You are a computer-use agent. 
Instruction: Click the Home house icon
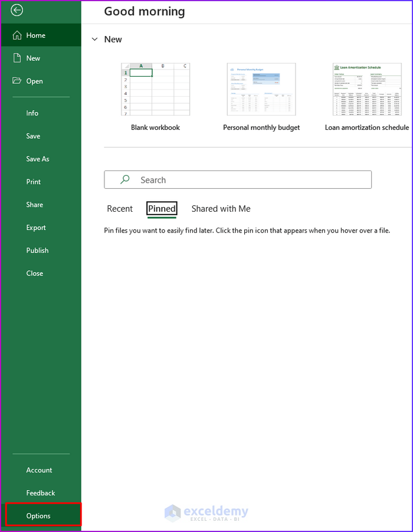(x=17, y=35)
